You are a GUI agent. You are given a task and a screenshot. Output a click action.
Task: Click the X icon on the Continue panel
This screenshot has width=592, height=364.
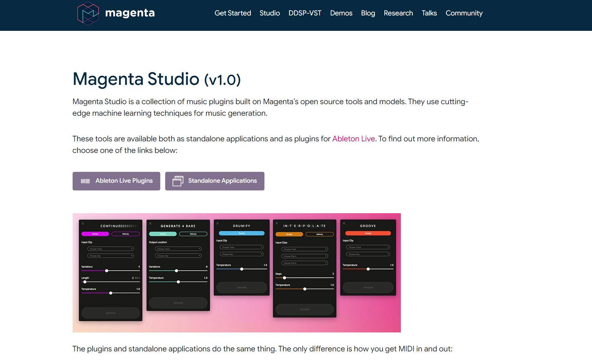tap(83, 223)
